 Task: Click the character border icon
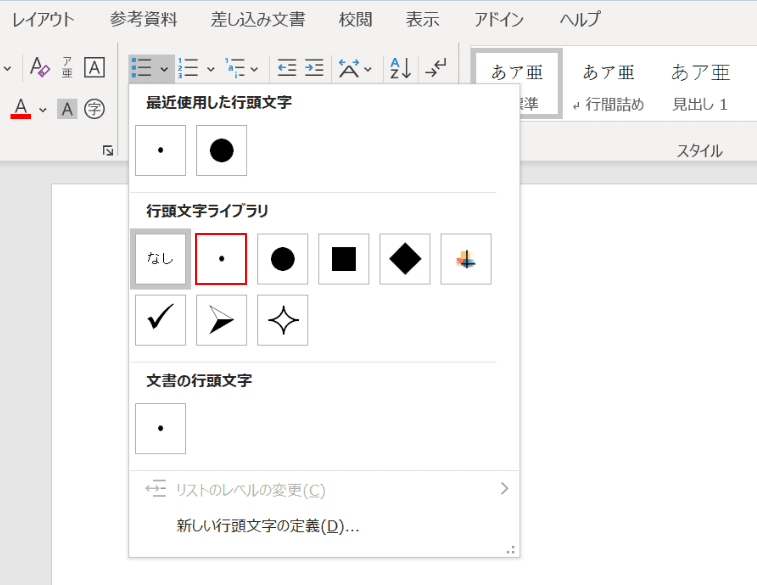pos(94,67)
